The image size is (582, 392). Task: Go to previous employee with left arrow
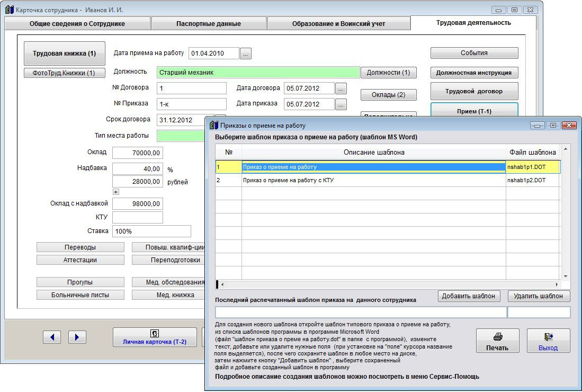tap(51, 337)
